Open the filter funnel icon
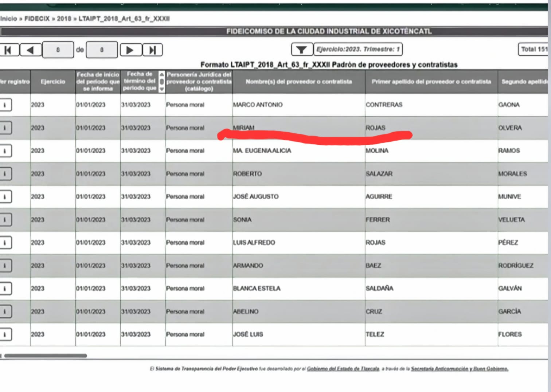The image size is (551, 392). 302,50
